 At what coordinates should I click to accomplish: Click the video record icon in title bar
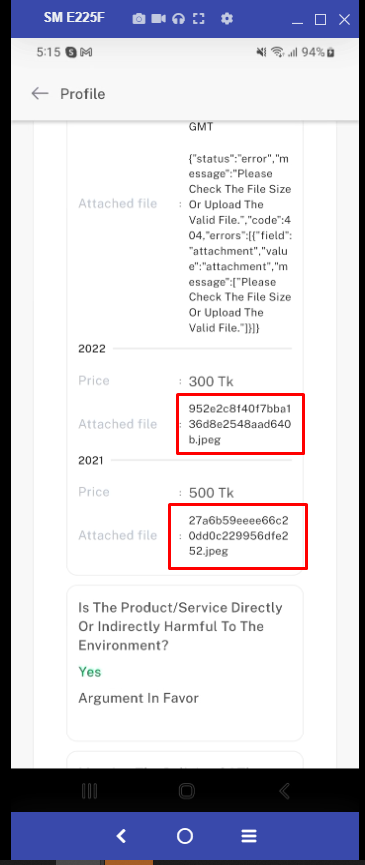[x=159, y=19]
